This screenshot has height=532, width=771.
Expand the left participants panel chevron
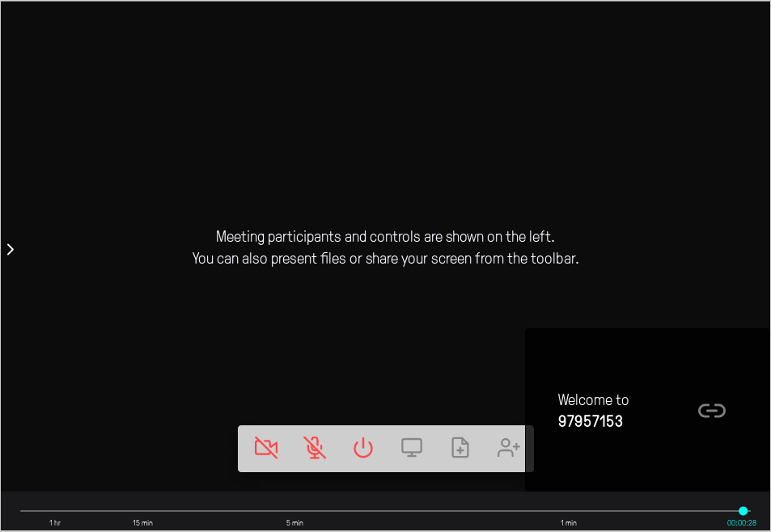(x=11, y=250)
